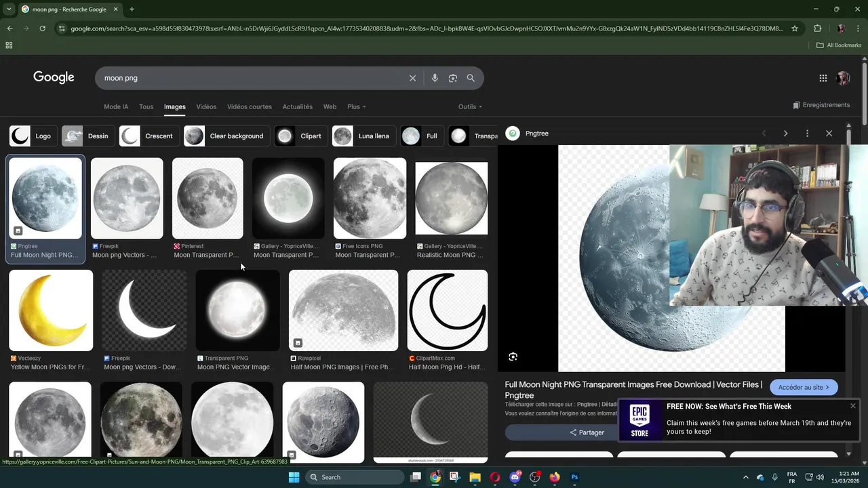Go back in browser history
This screenshot has width=868, height=488.
point(9,28)
